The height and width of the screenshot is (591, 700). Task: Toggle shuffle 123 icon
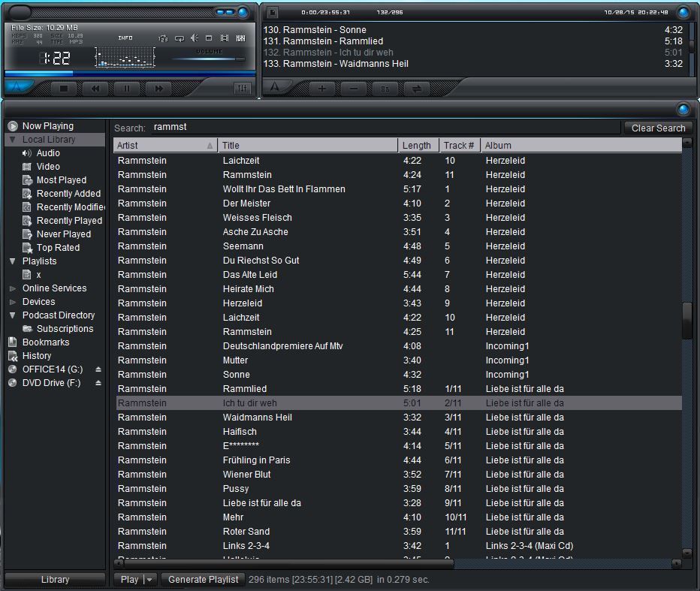pos(164,38)
